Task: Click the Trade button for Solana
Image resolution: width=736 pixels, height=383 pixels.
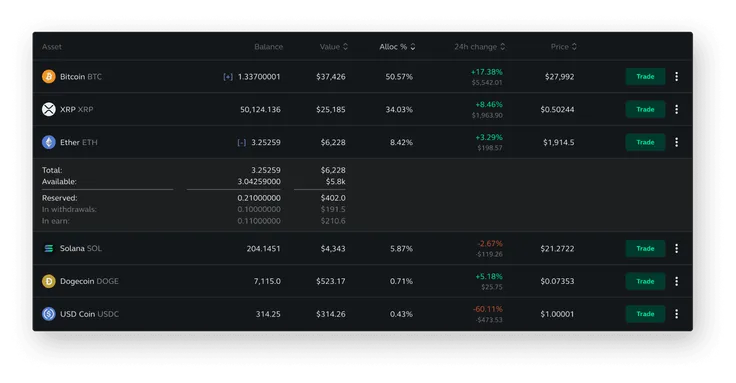Action: [x=645, y=248]
